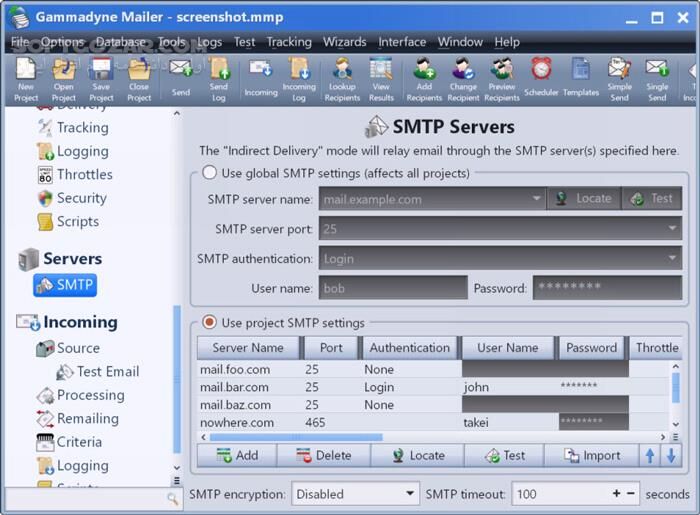Select Throttles in the left sidebar tree
700x515 pixels.
(x=84, y=174)
